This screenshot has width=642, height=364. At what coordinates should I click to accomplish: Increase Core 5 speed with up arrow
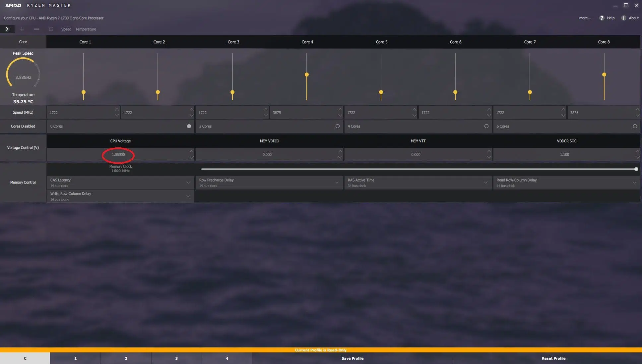coord(414,109)
